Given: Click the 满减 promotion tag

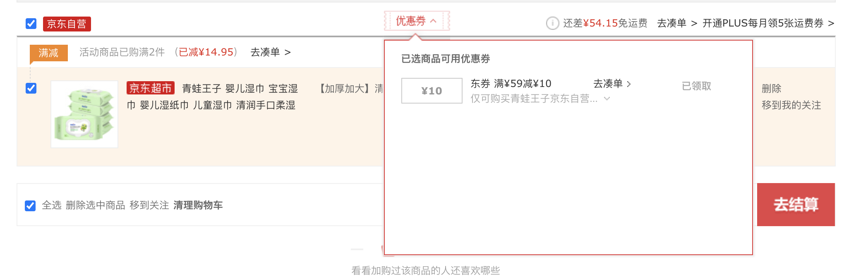Looking at the screenshot, I should (x=49, y=53).
